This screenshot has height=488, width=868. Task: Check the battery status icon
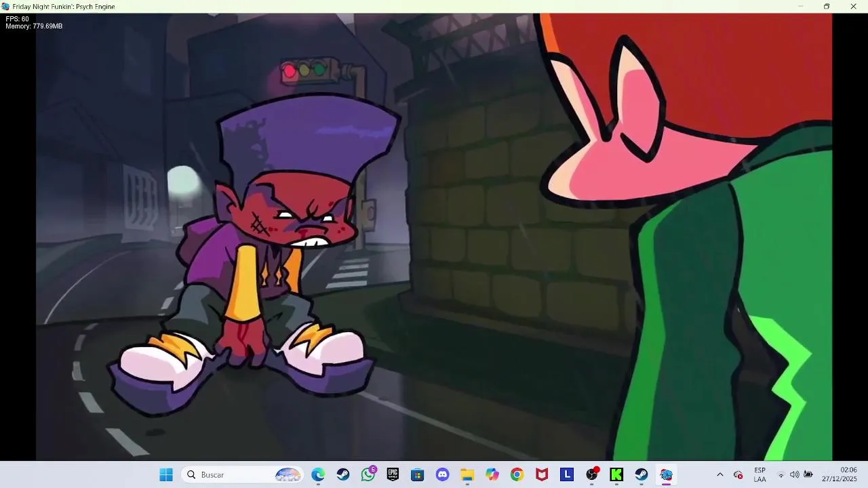pos(808,474)
